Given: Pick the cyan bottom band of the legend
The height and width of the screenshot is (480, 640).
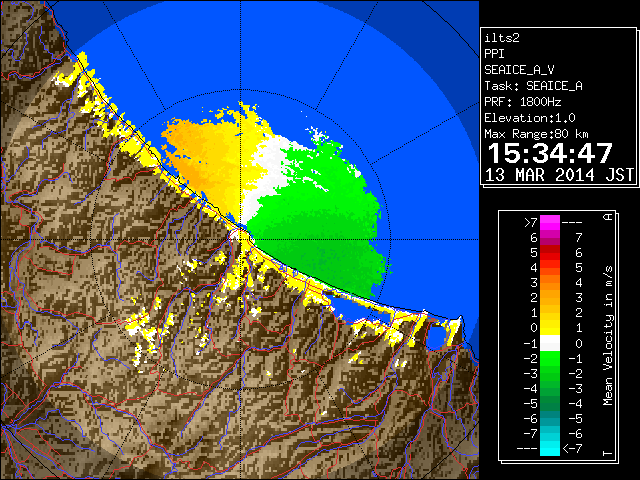Looking at the screenshot, I should [x=550, y=448].
